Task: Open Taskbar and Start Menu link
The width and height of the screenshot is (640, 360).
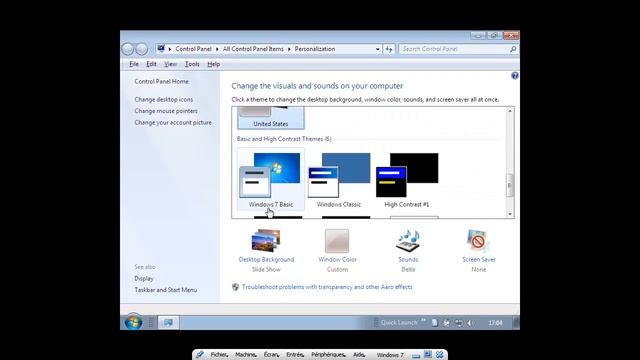Action: 166,290
